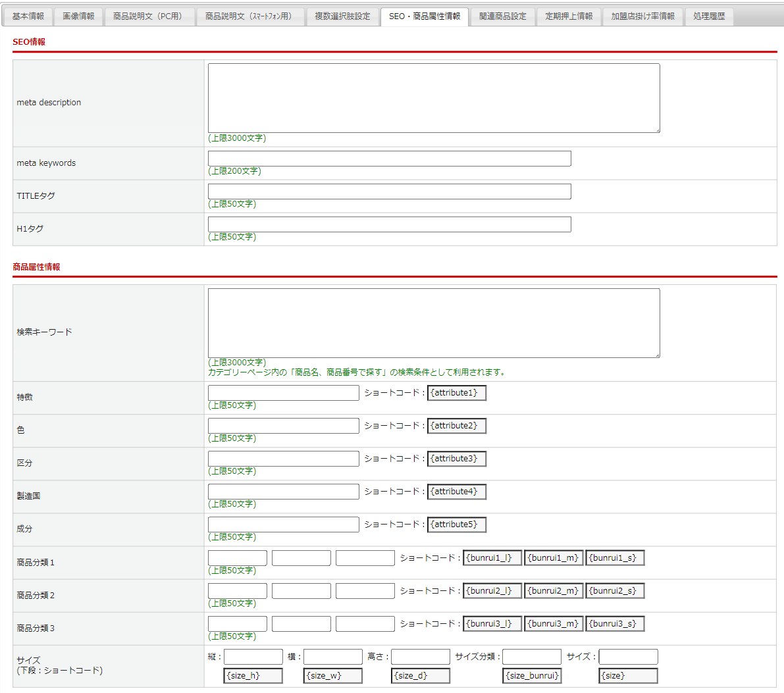The height and width of the screenshot is (693, 784).
Task: Switch to the 画像情報 tab
Action: pyautogui.click(x=78, y=16)
